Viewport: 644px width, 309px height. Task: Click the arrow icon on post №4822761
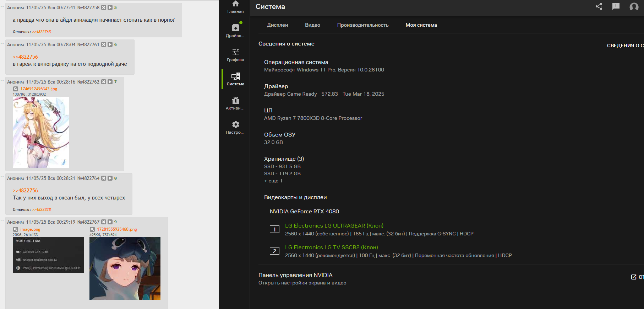pyautogui.click(x=110, y=44)
